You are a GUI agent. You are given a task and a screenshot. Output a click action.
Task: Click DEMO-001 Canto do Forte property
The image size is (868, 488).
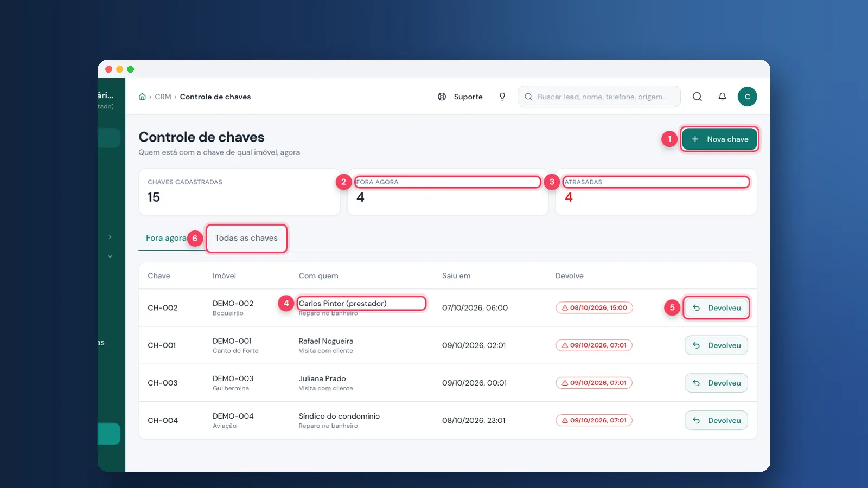point(235,345)
